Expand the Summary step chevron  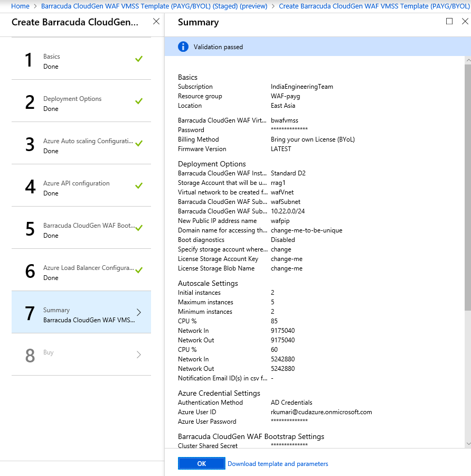tap(138, 312)
